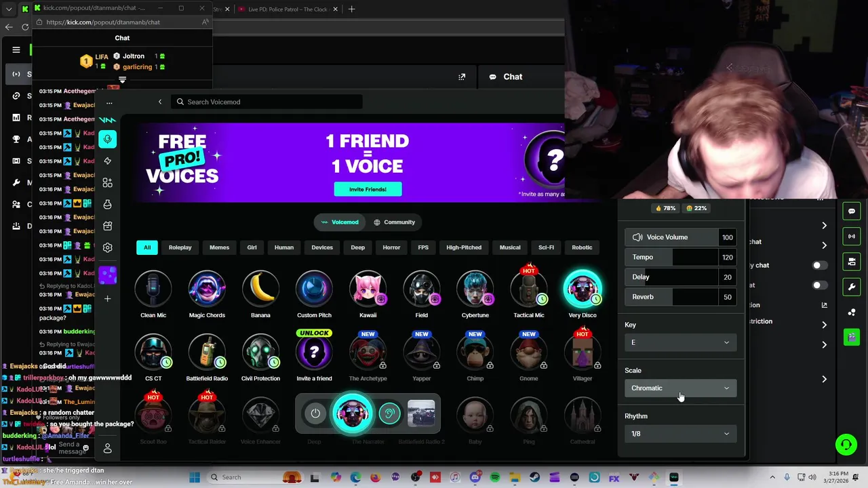Open the Voicelab flask icon in sidebar
868x488 pixels.
[x=107, y=204]
